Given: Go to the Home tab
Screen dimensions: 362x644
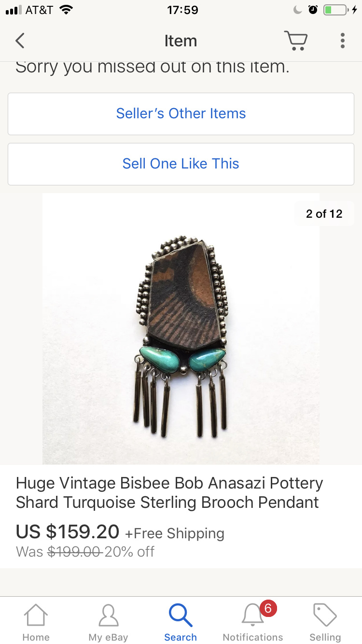Looking at the screenshot, I should [36, 623].
